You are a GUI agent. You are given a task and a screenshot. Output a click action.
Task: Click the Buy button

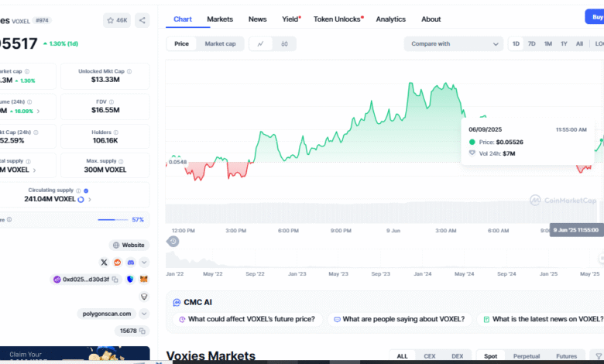pos(595,17)
